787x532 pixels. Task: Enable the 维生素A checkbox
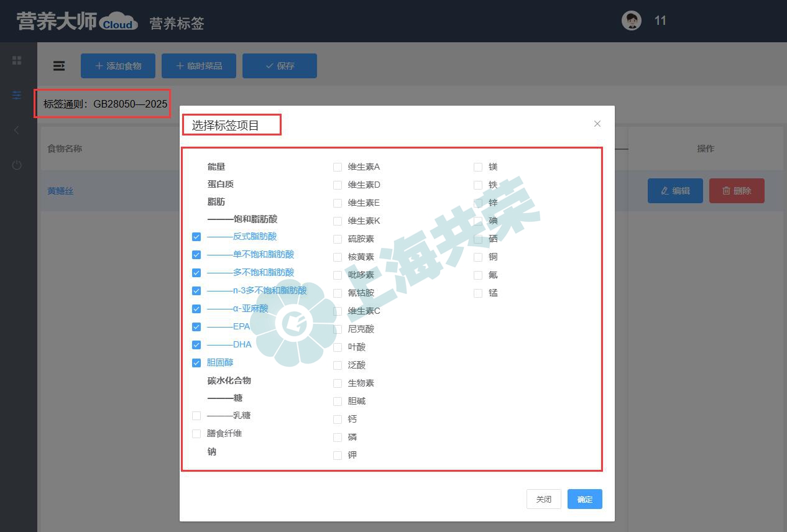tap(338, 167)
